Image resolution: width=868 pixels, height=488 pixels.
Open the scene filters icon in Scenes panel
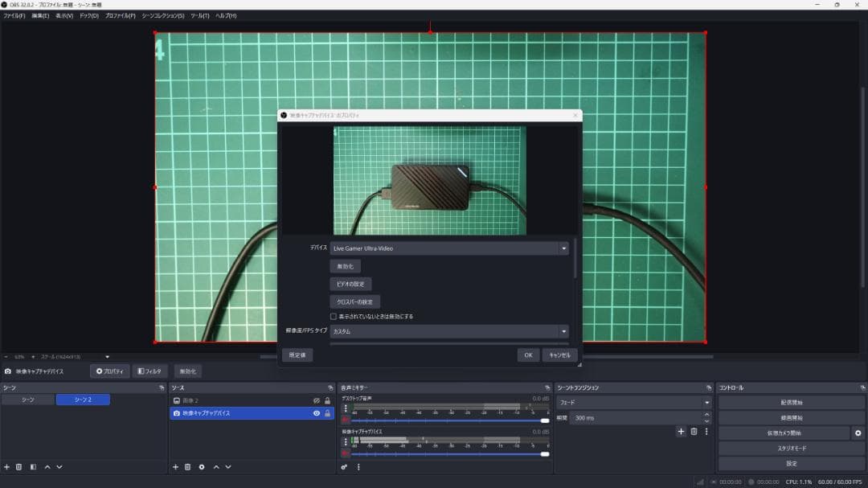pos(33,466)
